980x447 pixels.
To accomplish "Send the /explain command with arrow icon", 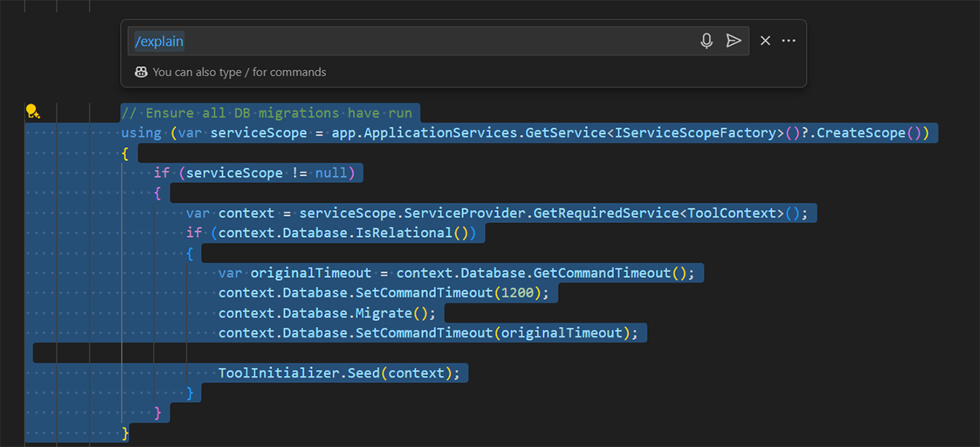I will pyautogui.click(x=733, y=41).
